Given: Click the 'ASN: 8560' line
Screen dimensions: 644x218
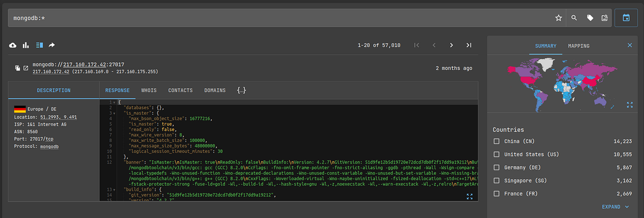Looking at the screenshot, I should (26, 131).
